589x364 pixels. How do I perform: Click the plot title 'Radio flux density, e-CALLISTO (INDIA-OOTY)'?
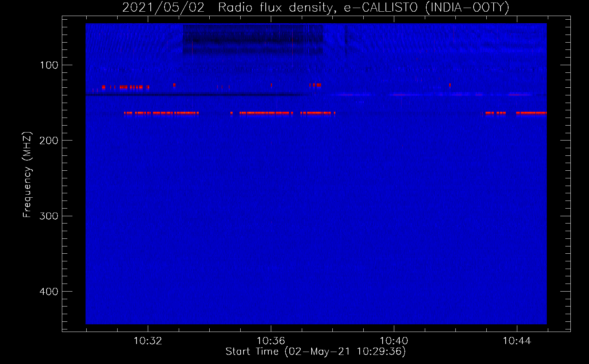[x=363, y=8]
